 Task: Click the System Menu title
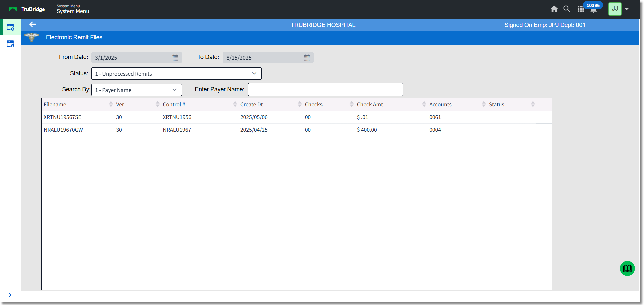click(x=73, y=11)
